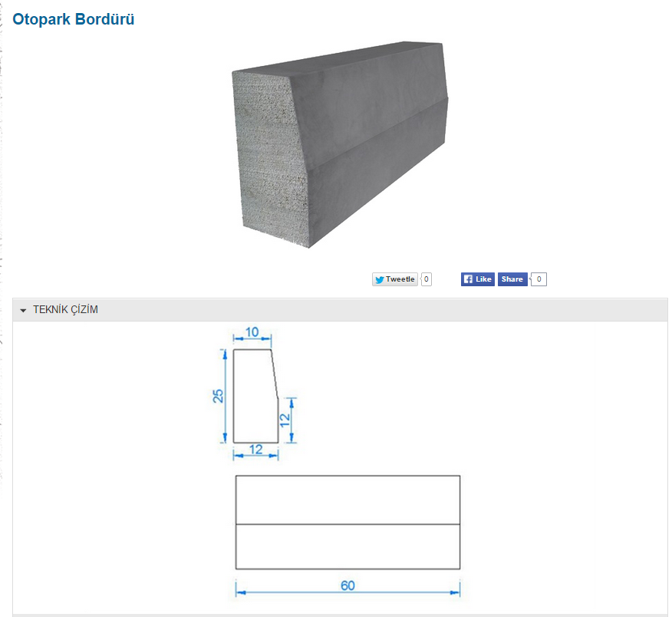Click the Facebook Share button
Image resolution: width=672 pixels, height=617 pixels.
[x=512, y=279]
